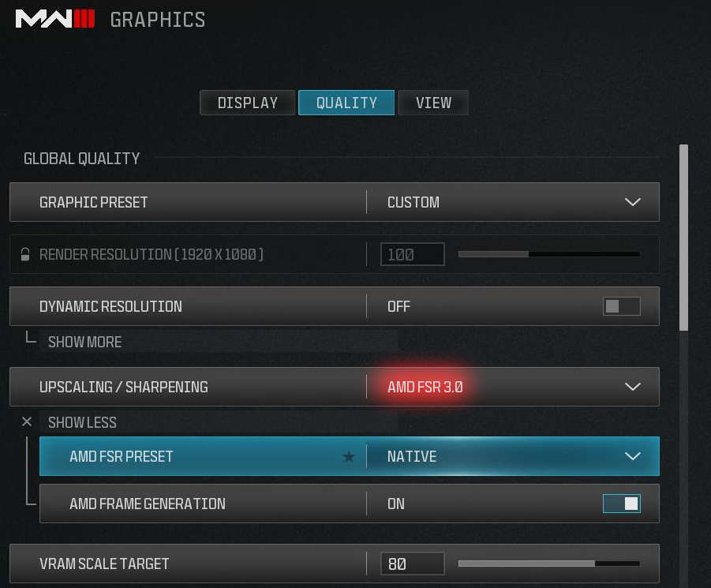
Task: Click the VRAM Scale Target slider
Action: [549, 564]
